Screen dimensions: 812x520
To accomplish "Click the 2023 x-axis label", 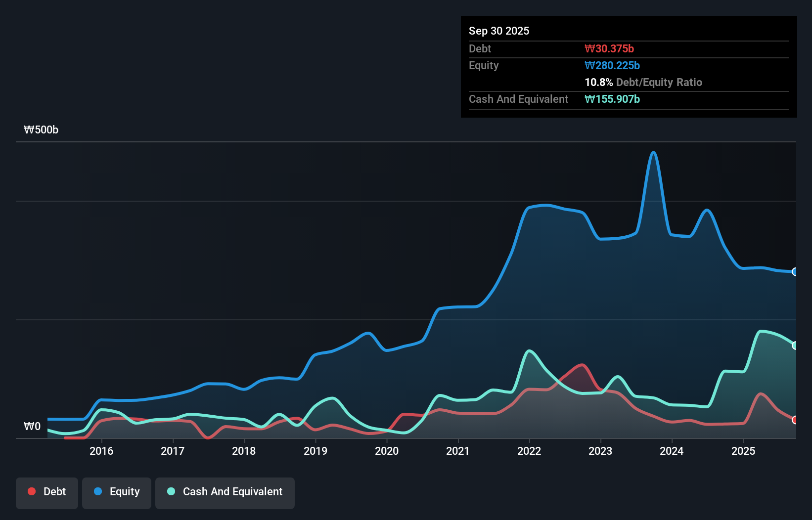I will click(600, 451).
